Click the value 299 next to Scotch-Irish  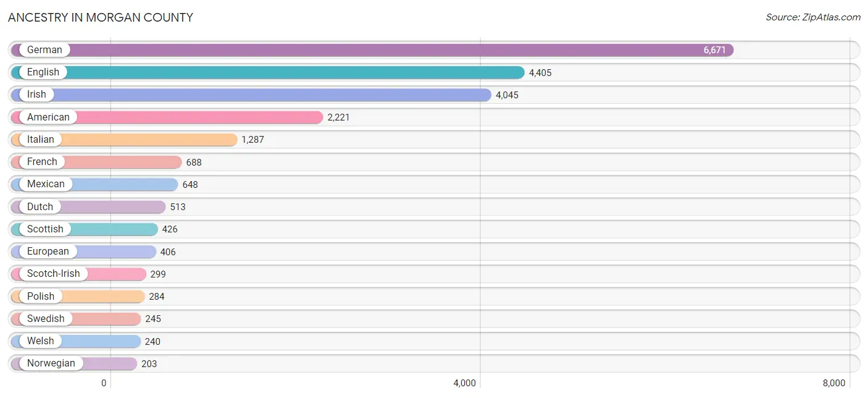(158, 274)
